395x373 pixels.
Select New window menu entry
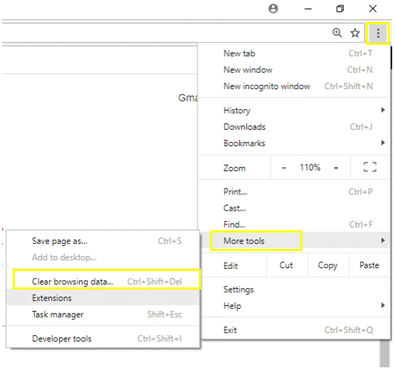(294, 70)
